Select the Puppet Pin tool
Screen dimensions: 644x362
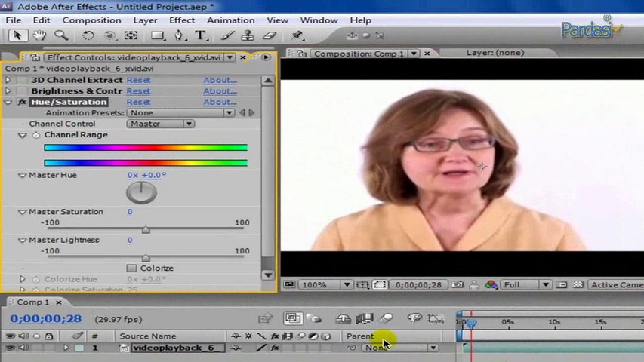click(297, 35)
